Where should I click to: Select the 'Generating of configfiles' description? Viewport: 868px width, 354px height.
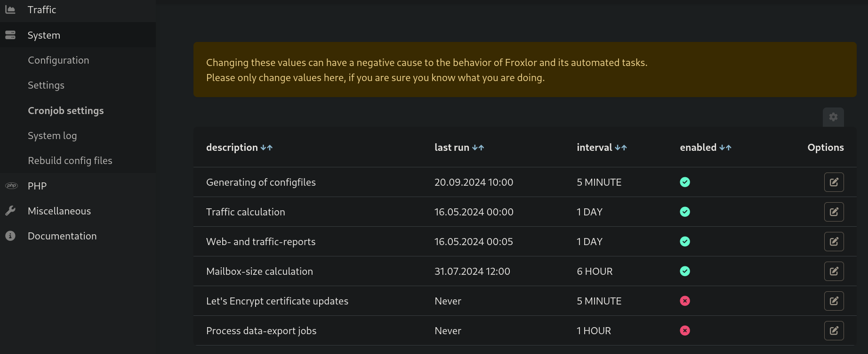pos(261,182)
